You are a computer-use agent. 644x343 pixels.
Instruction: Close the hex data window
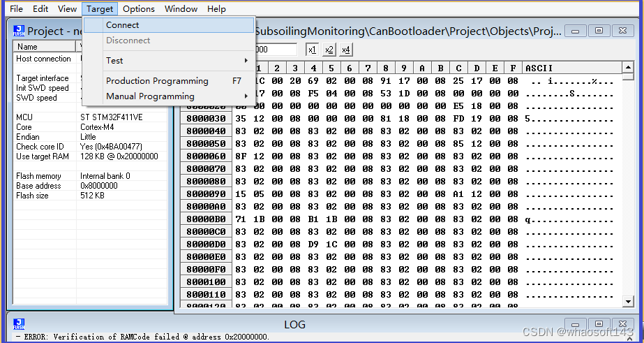pos(622,31)
